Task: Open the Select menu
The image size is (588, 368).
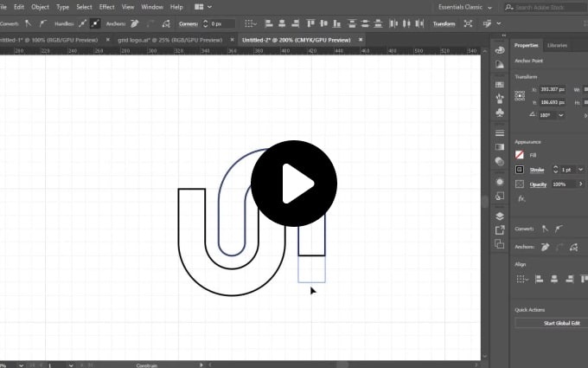Action: pyautogui.click(x=84, y=7)
